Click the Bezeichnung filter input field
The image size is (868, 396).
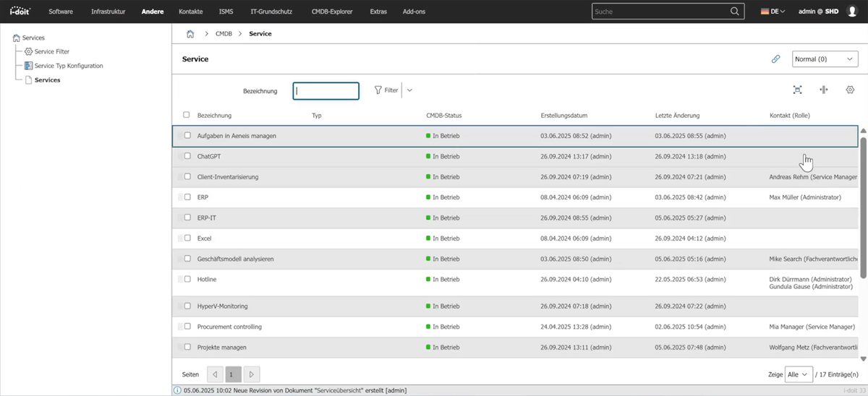tap(325, 91)
